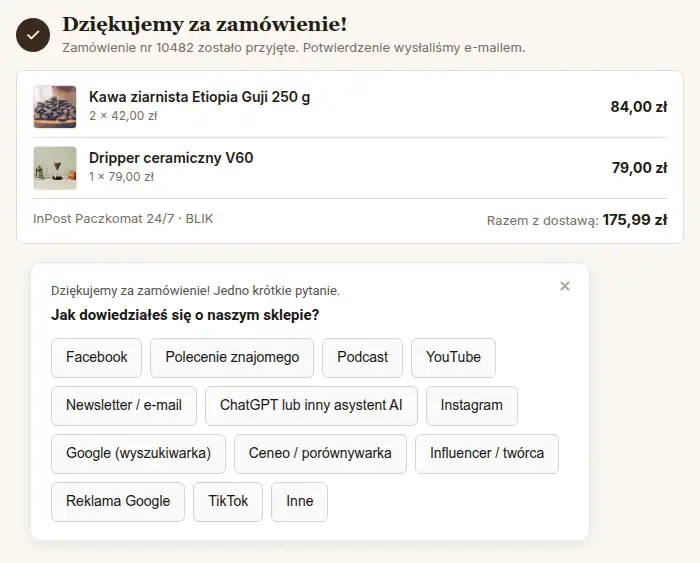The height and width of the screenshot is (563, 700).
Task: Open the Dripper V60 product thumbnail
Action: click(x=55, y=168)
